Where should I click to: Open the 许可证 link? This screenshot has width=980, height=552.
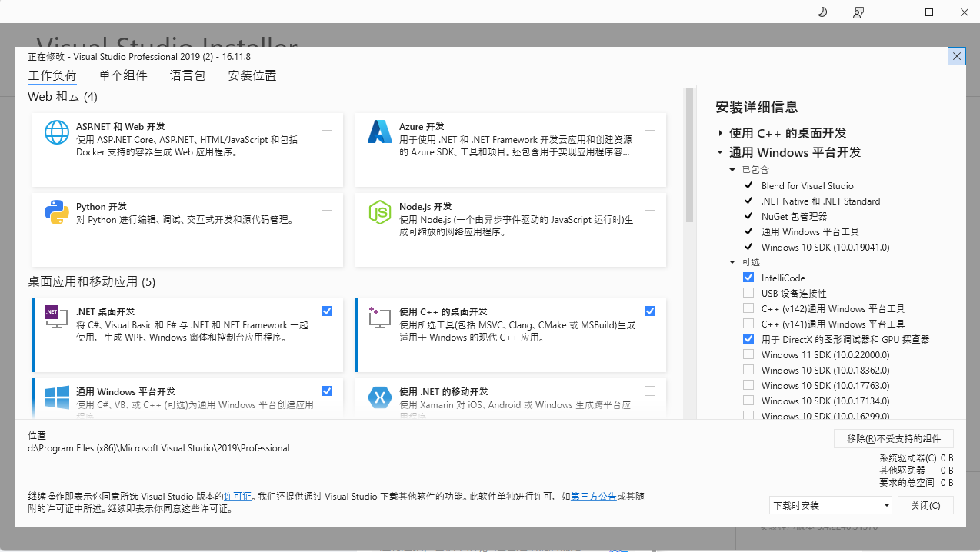click(x=238, y=497)
